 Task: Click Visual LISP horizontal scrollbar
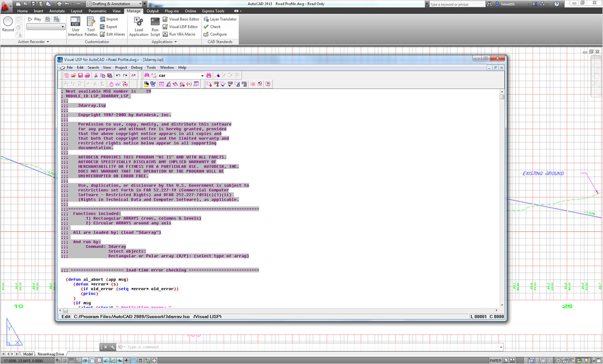pyautogui.click(x=278, y=310)
